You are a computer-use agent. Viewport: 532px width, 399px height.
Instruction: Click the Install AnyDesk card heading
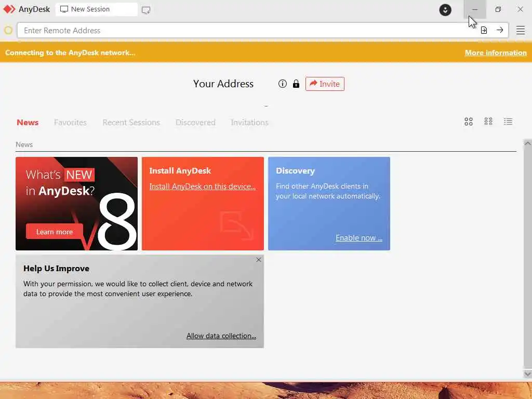[x=180, y=170]
